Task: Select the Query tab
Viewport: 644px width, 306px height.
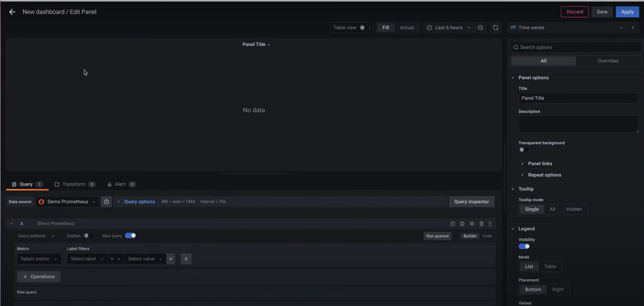Action: [27, 185]
